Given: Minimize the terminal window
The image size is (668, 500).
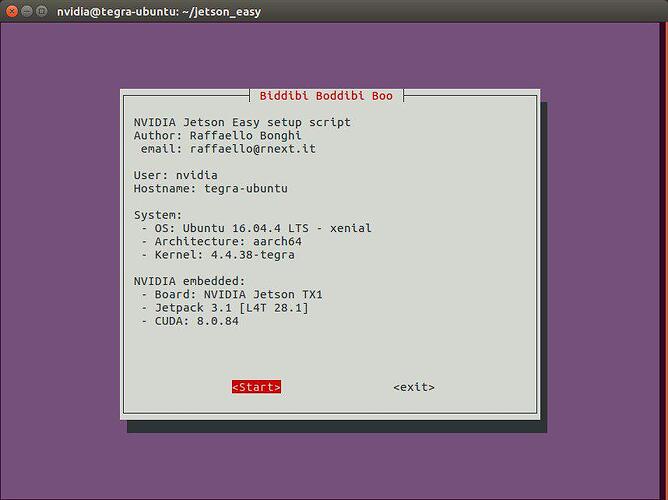Looking at the screenshot, I should pyautogui.click(x=27, y=11).
